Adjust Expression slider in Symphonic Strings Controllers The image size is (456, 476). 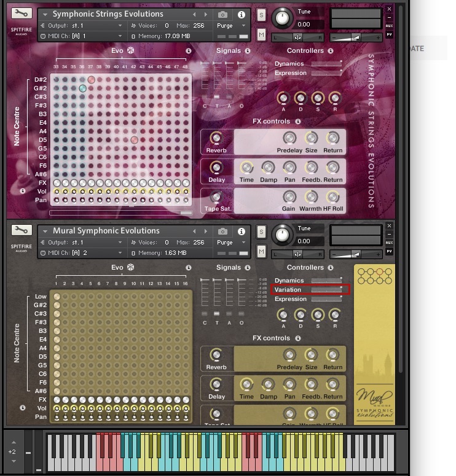pos(326,73)
